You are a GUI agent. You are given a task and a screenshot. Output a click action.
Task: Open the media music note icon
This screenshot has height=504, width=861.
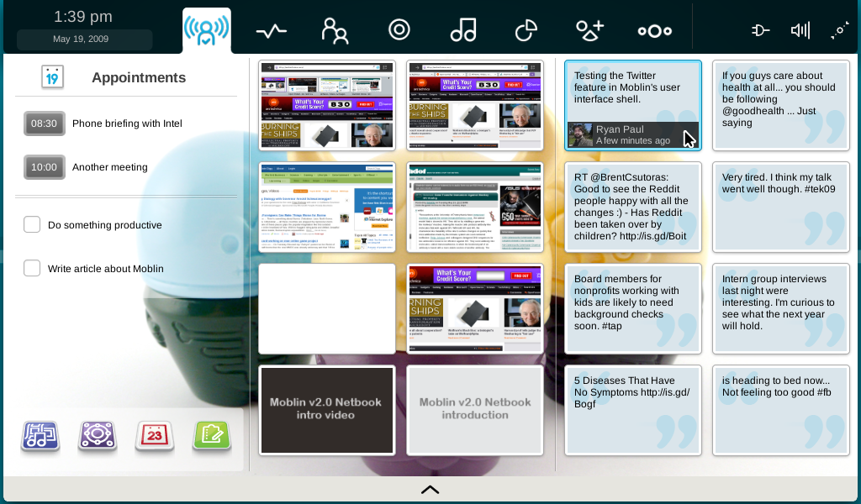463,29
